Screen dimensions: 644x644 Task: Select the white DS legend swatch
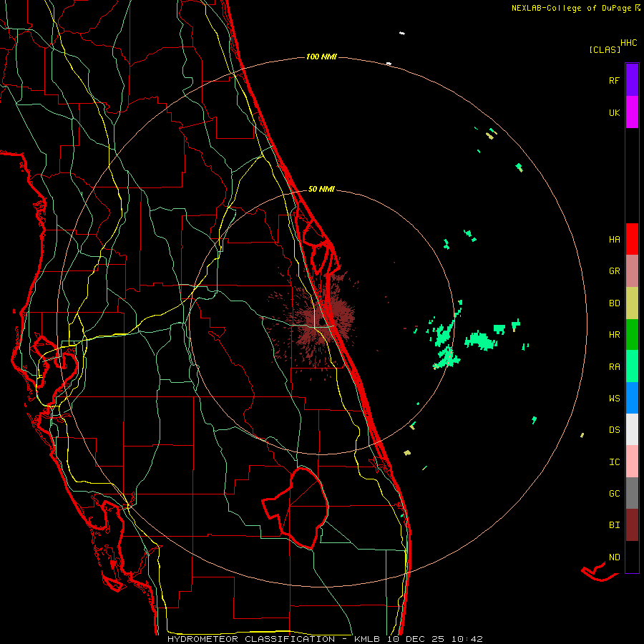coord(632,429)
